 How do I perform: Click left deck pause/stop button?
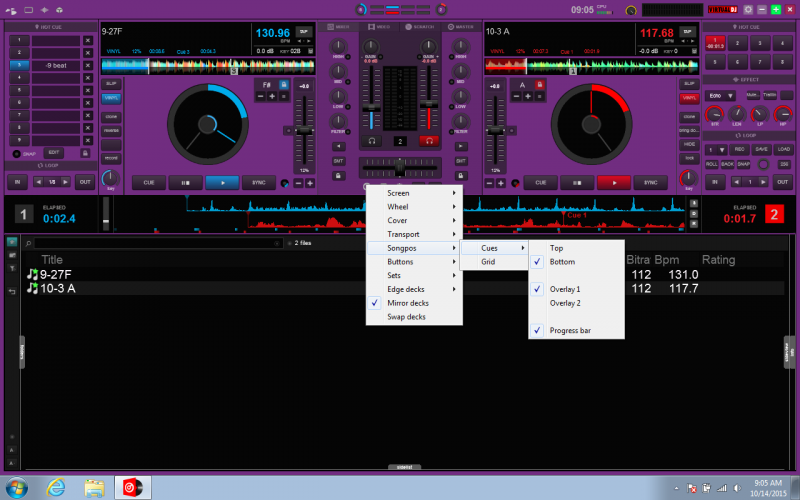coord(185,182)
